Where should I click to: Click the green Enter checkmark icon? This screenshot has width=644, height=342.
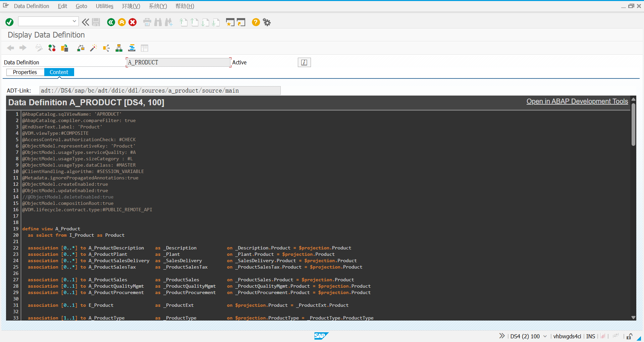tap(9, 22)
